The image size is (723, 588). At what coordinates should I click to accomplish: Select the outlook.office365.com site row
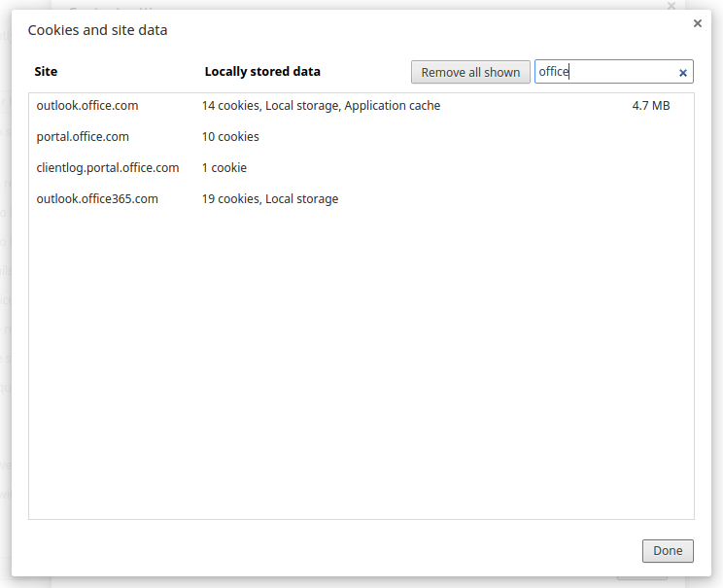pyautogui.click(x=361, y=199)
